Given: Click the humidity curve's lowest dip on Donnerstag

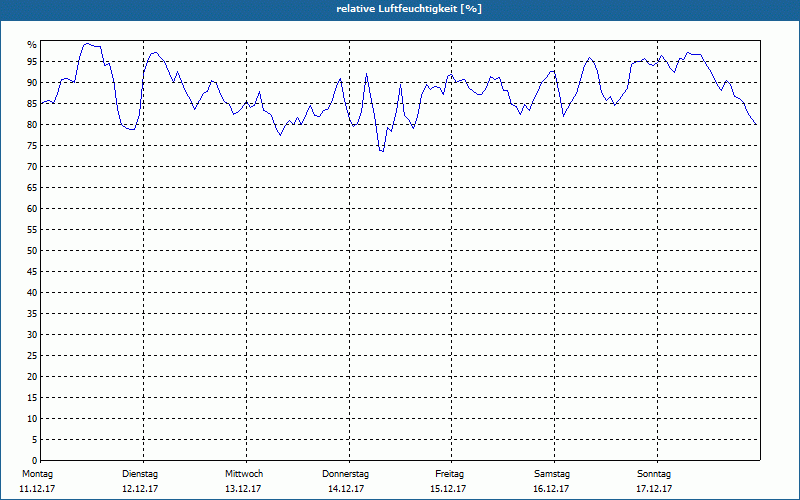Looking at the screenshot, I should [x=382, y=151].
